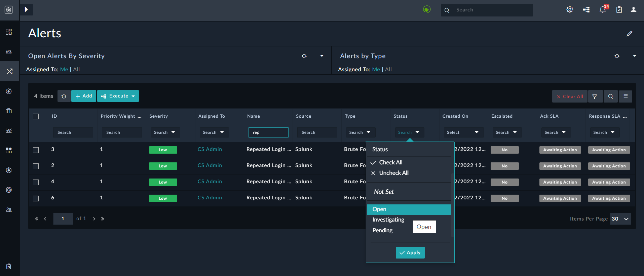
Task: Open the chart reports sidebar icon
Action: (9, 130)
